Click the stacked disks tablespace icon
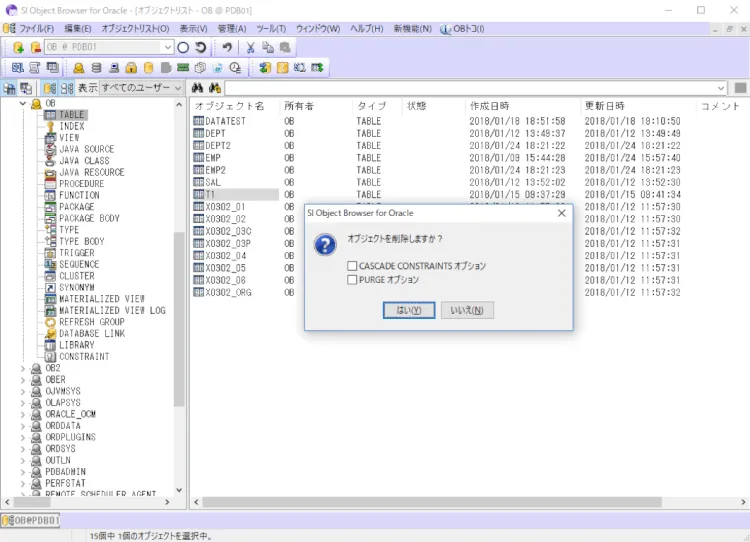The width and height of the screenshot is (750, 542). [96, 68]
